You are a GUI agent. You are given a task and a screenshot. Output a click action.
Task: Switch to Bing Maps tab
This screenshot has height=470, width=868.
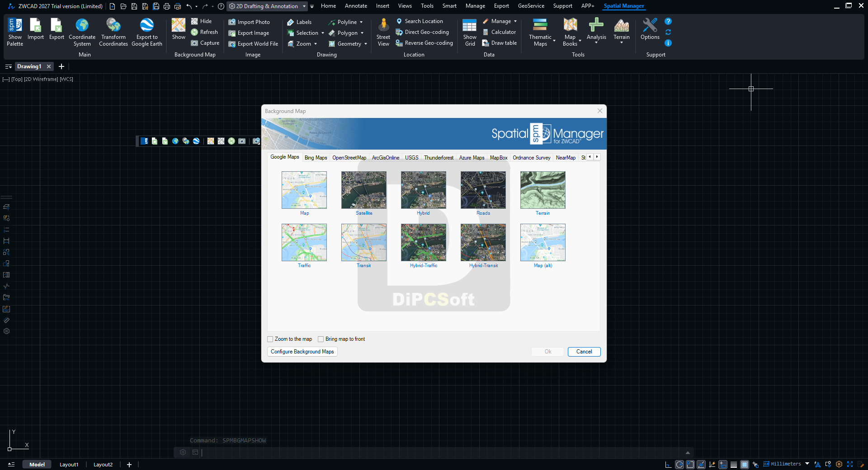[x=316, y=158]
